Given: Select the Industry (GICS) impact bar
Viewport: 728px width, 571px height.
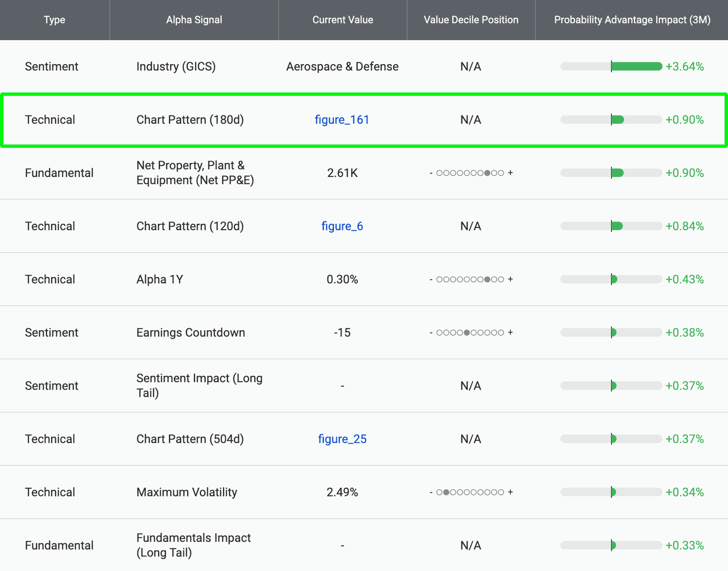Looking at the screenshot, I should point(611,66).
